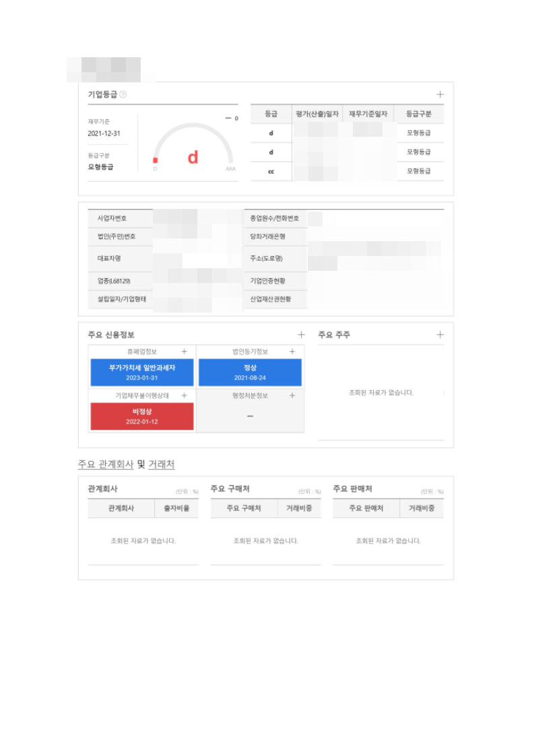
Task: Click the 법인(주민)번호 label
Action: pos(116,237)
